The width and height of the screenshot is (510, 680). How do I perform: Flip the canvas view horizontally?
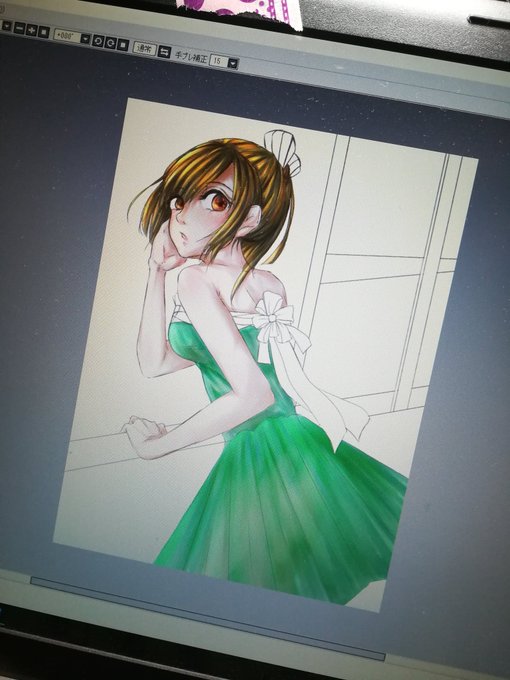pyautogui.click(x=164, y=52)
